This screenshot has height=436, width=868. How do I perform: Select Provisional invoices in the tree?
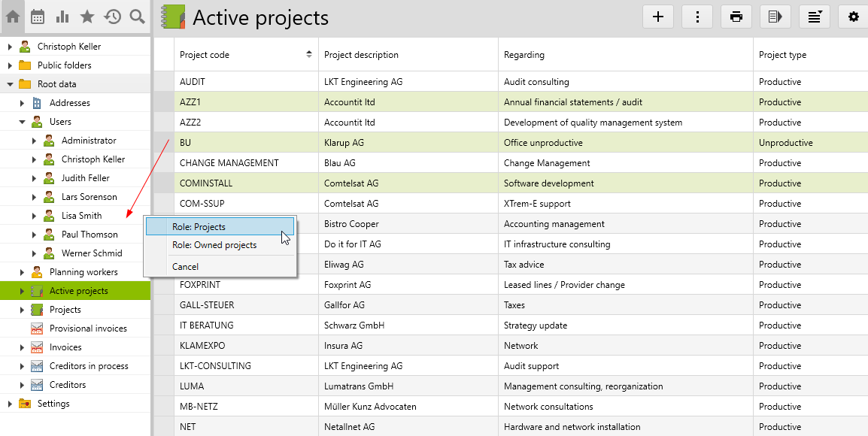[88, 329]
